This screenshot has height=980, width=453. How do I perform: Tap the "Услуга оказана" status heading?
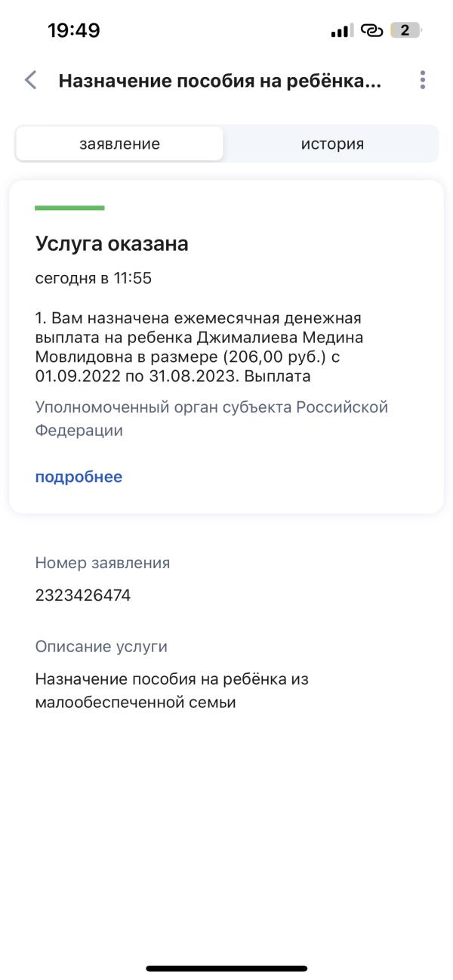coord(112,244)
